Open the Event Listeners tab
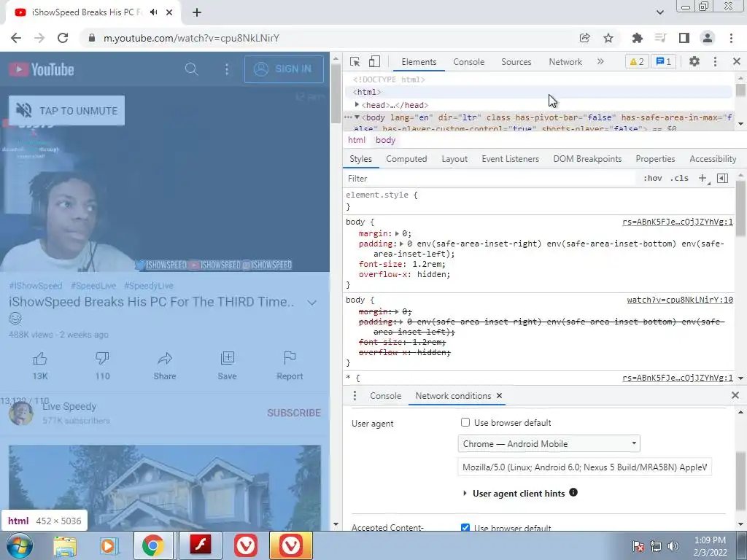 tap(510, 159)
